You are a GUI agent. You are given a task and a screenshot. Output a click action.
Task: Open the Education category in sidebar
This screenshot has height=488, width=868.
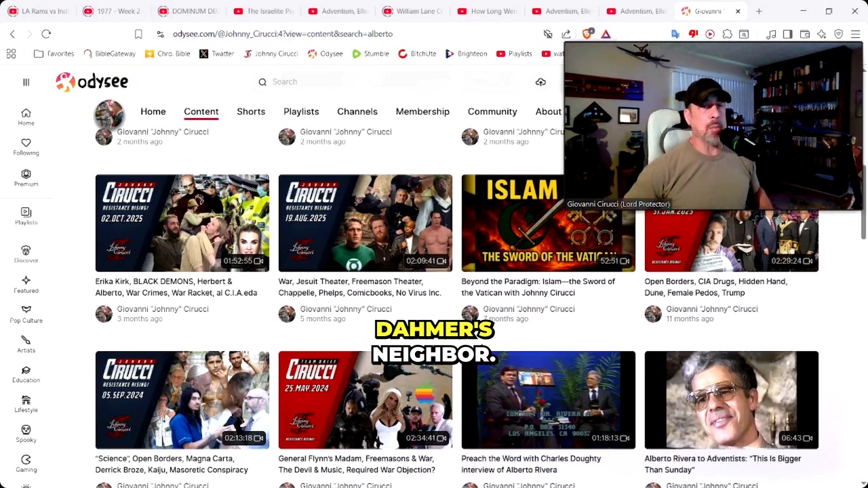point(26,373)
